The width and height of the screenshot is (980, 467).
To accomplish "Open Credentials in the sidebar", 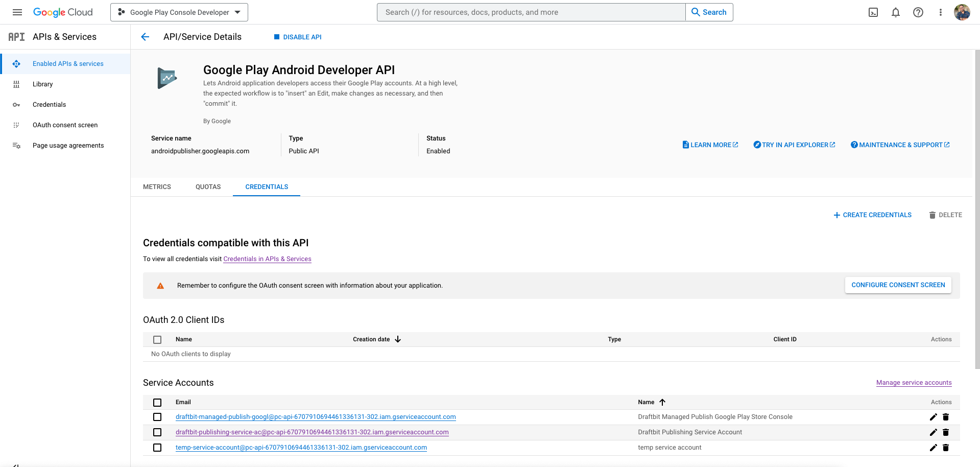I will [65, 105].
